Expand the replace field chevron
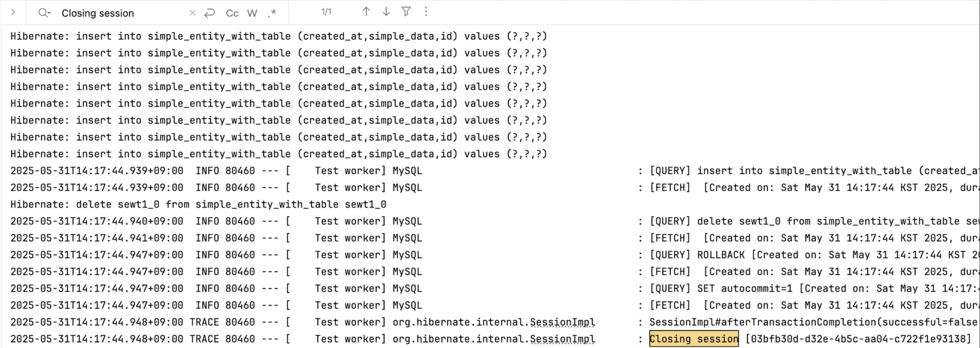This screenshot has height=348, width=980. [13, 12]
